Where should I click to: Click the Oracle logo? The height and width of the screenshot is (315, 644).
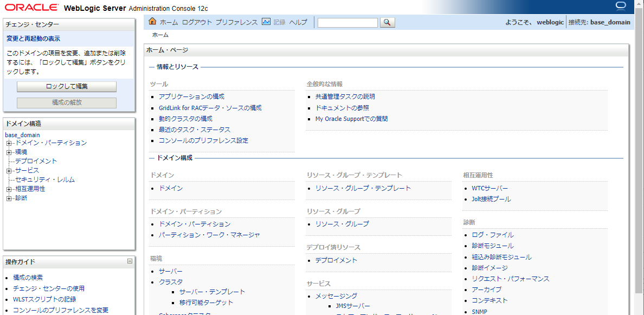[30, 8]
